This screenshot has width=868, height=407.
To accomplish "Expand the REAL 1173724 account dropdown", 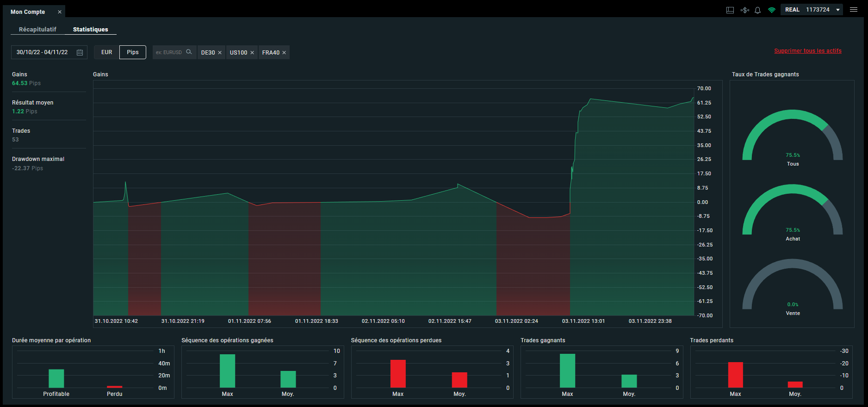I will click(812, 10).
